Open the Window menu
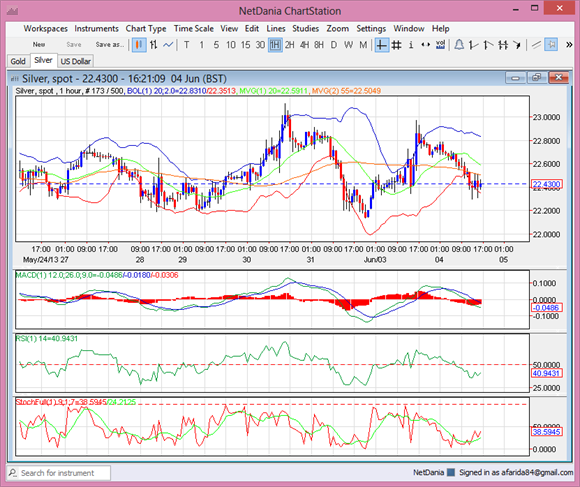The width and height of the screenshot is (580, 487). (x=409, y=28)
